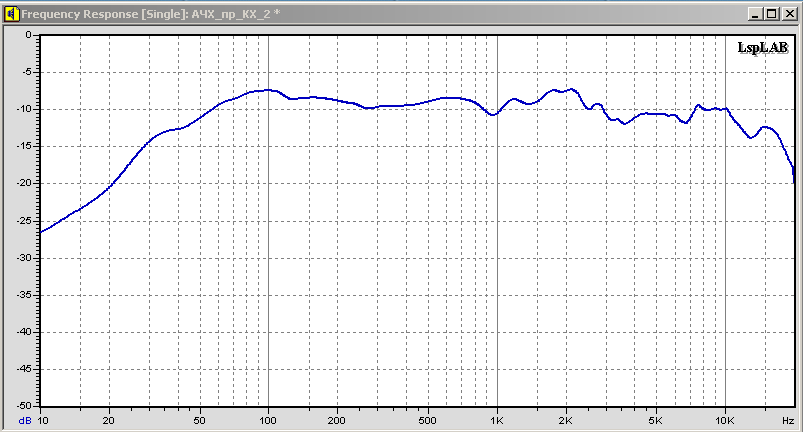Maximize the Frequency Response window
The height and width of the screenshot is (432, 803).
click(772, 14)
